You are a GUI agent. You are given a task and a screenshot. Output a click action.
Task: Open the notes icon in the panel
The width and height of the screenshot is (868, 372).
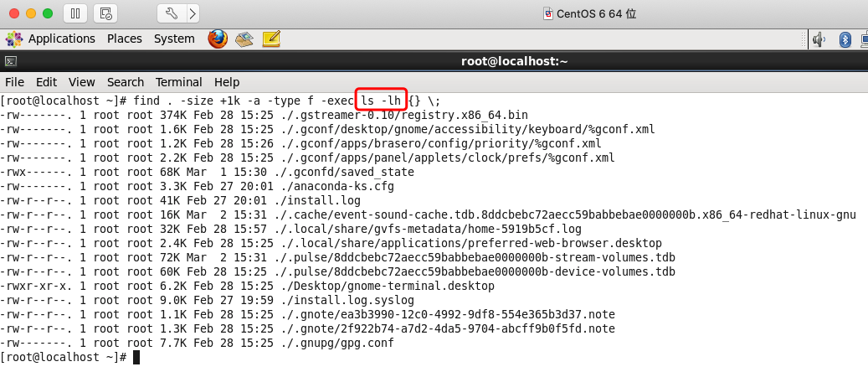(271, 39)
